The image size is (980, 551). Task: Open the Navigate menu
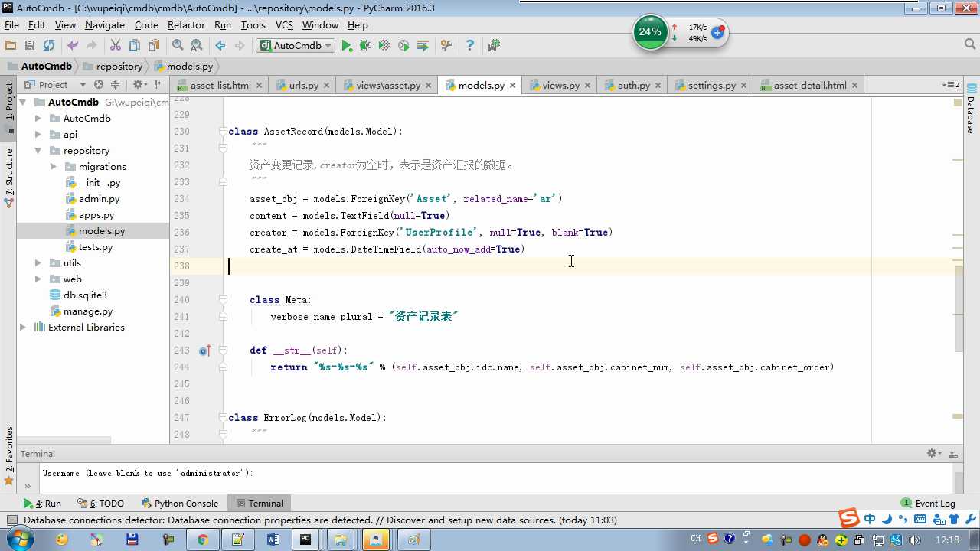105,25
